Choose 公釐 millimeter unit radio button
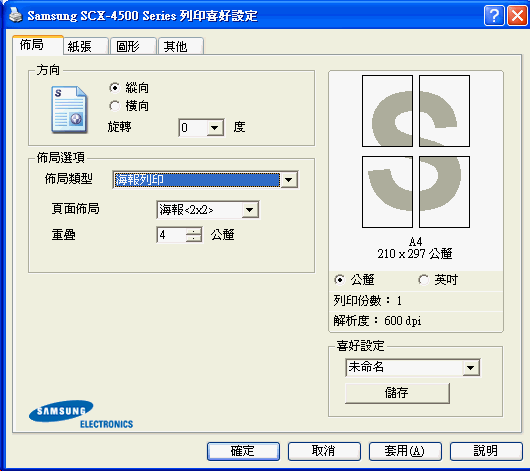This screenshot has height=471, width=530. coord(339,280)
